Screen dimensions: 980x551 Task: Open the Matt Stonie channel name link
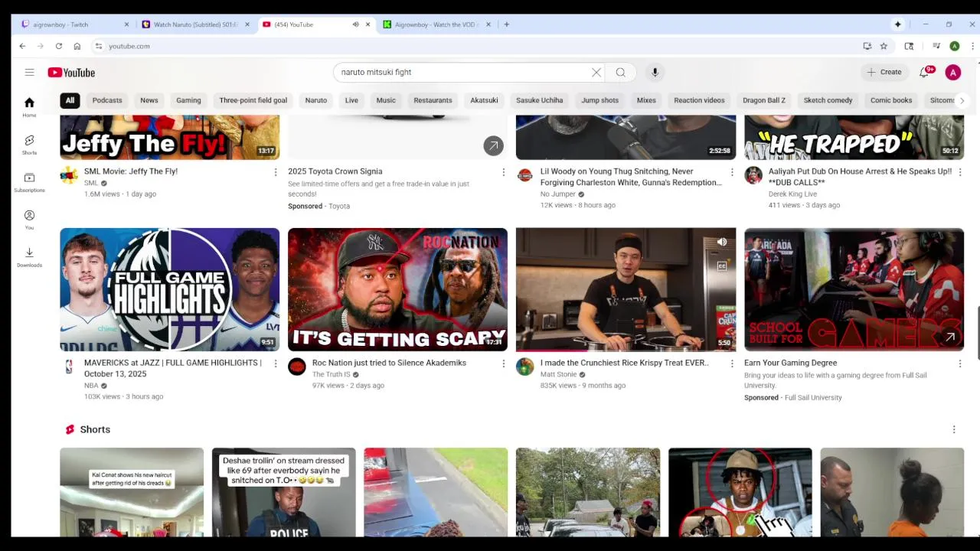click(558, 374)
